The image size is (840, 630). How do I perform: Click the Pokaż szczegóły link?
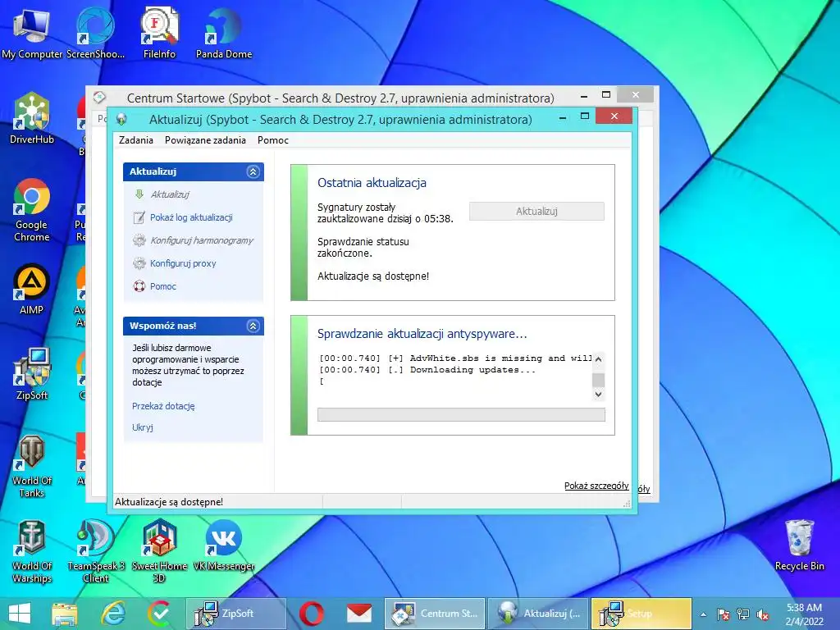point(596,486)
